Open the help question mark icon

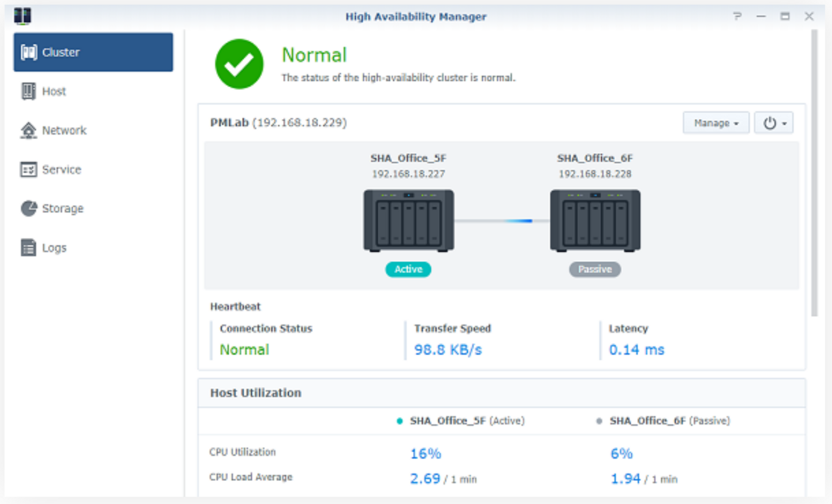737,16
